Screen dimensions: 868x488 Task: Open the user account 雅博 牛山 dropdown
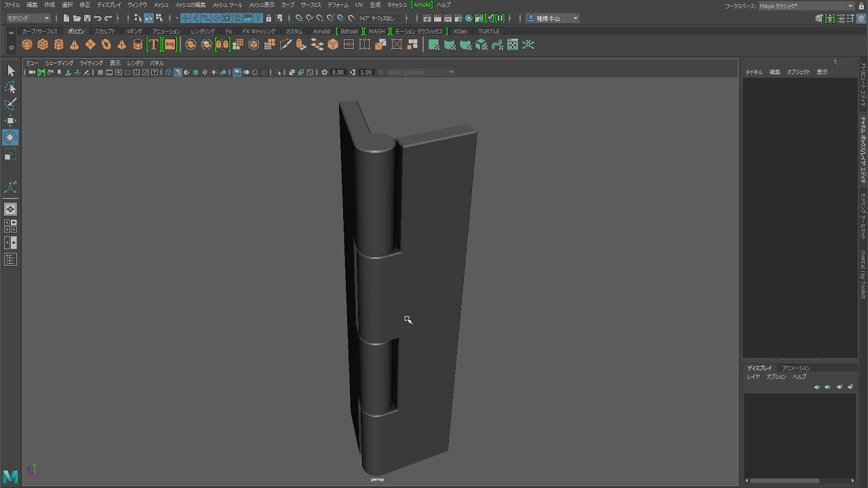[x=553, y=18]
